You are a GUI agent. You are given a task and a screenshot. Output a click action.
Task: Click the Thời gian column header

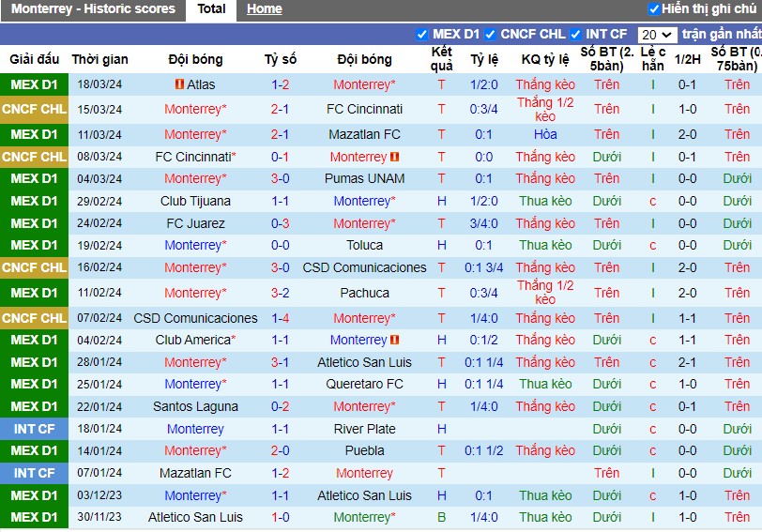[x=99, y=59]
